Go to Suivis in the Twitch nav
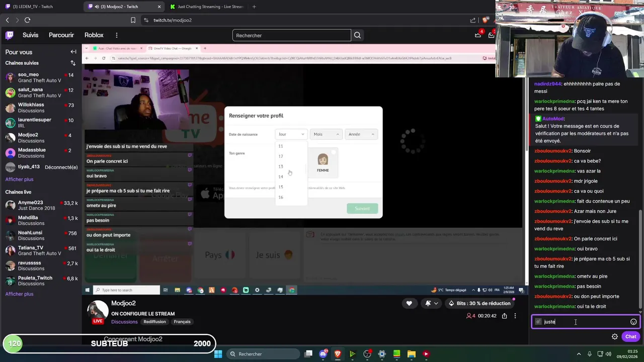 tap(30, 35)
